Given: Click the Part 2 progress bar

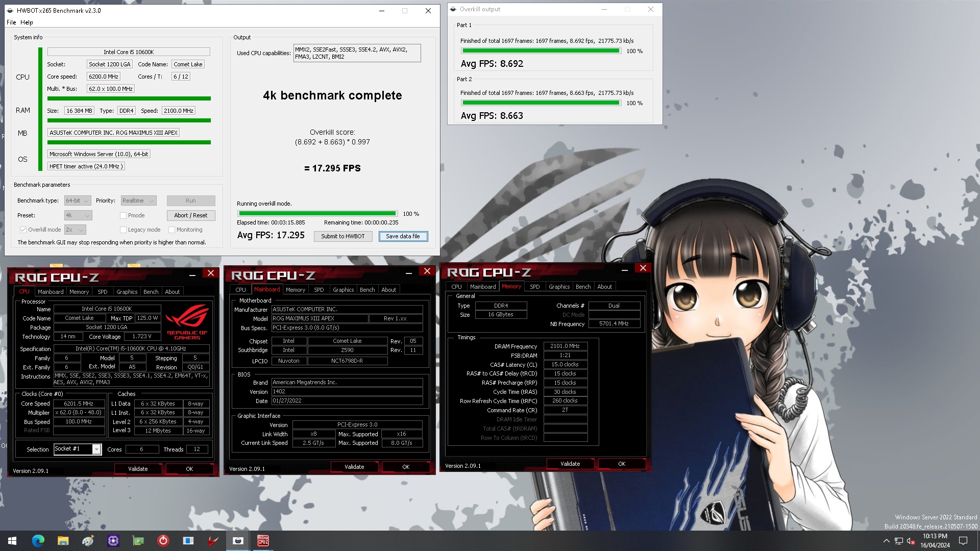Looking at the screenshot, I should [x=541, y=103].
